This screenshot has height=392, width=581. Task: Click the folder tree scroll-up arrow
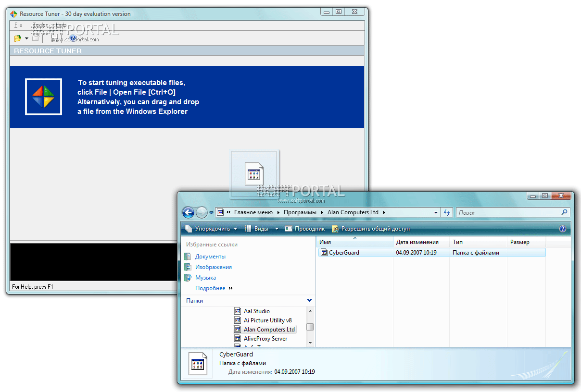(310, 310)
